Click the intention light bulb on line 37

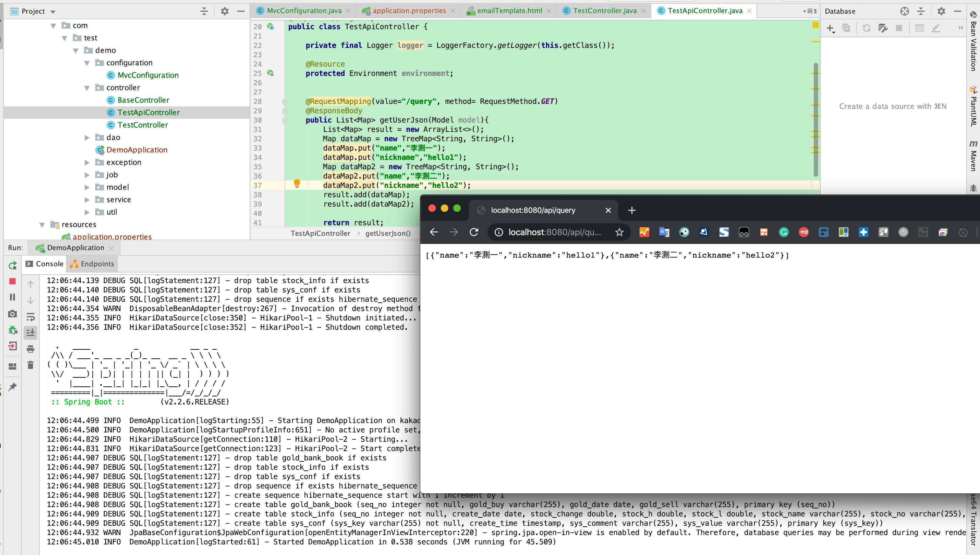coord(297,184)
